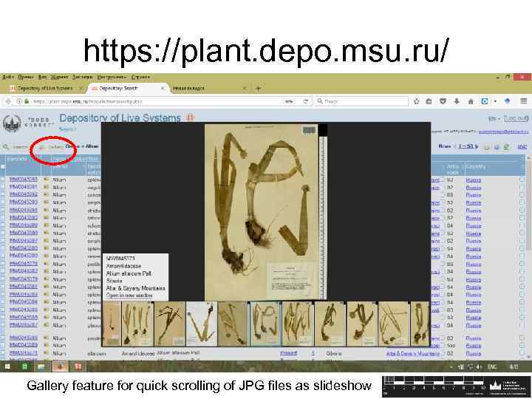Go to next rows page arrow
Viewport: 532px width, 399px height.
pyautogui.click(x=477, y=146)
